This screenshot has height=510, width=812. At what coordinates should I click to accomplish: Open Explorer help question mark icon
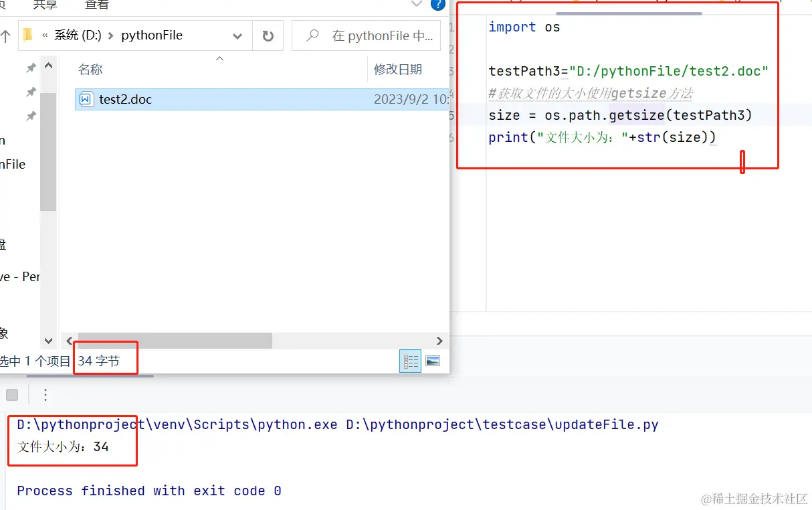(437, 5)
